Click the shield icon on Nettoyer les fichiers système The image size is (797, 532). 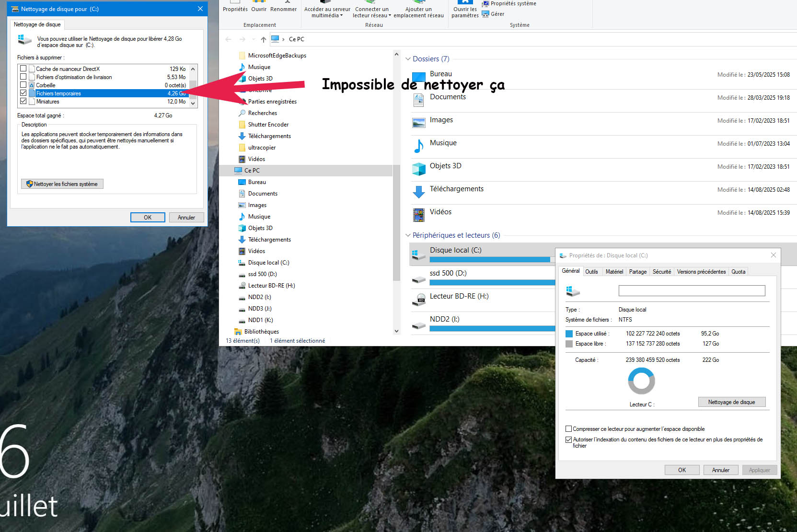[x=29, y=184]
